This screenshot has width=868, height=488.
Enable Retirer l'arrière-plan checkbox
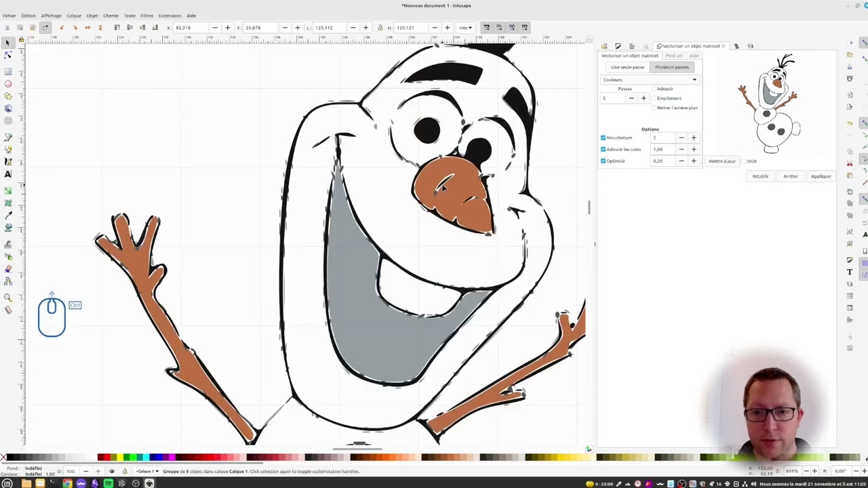point(654,108)
